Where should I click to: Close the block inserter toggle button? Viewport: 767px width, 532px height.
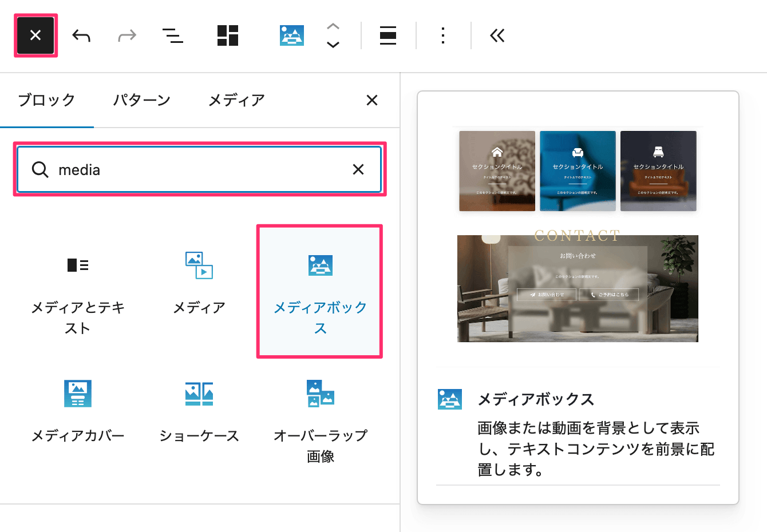[x=35, y=35]
